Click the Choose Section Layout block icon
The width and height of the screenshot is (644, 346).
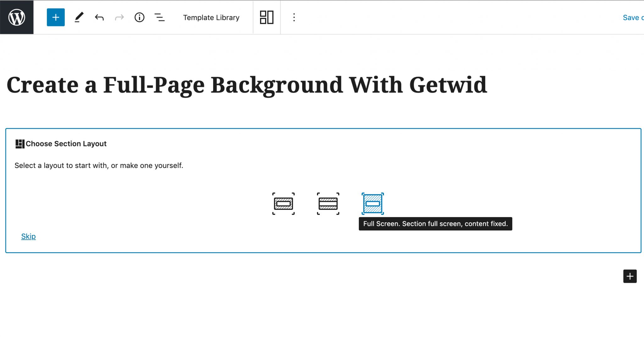point(20,144)
